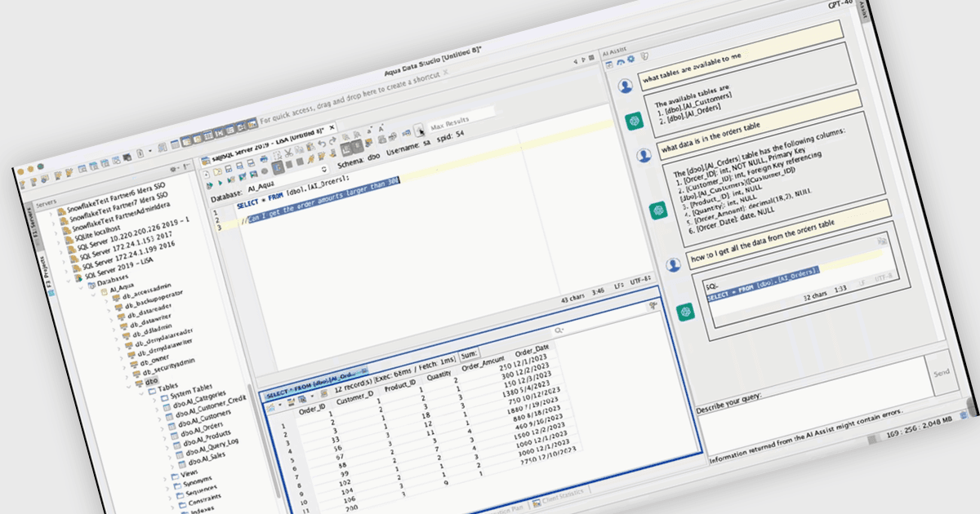Click the ChatGPT avatar beside the SQL answer

pyautogui.click(x=684, y=311)
